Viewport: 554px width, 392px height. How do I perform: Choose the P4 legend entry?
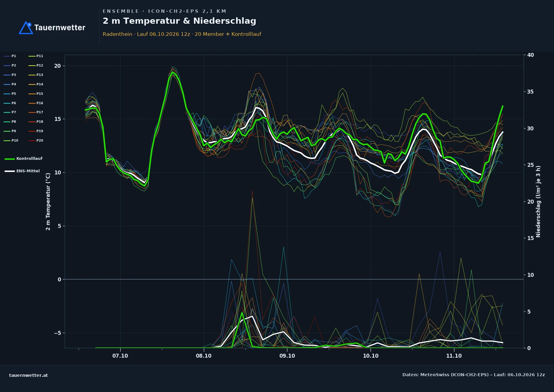10,84
